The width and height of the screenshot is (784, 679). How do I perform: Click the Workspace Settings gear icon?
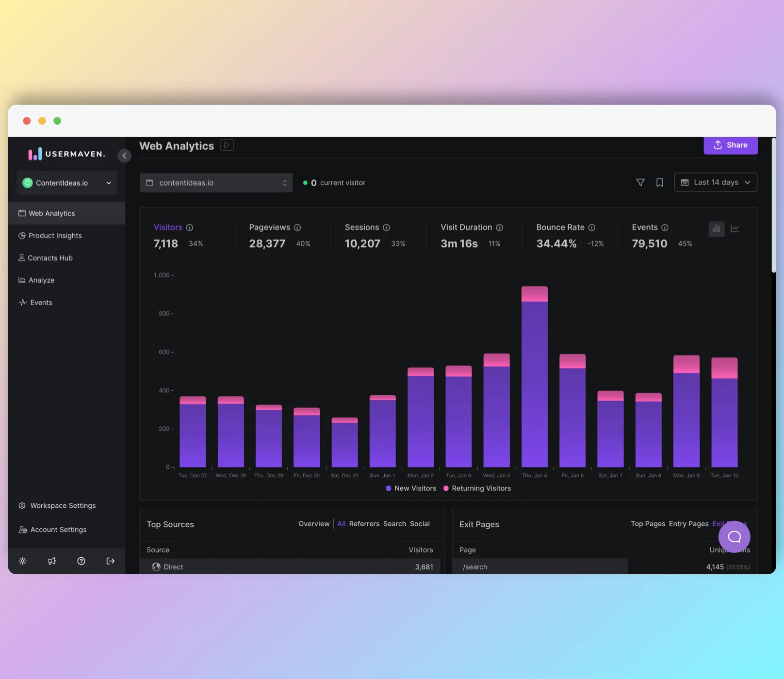(22, 505)
